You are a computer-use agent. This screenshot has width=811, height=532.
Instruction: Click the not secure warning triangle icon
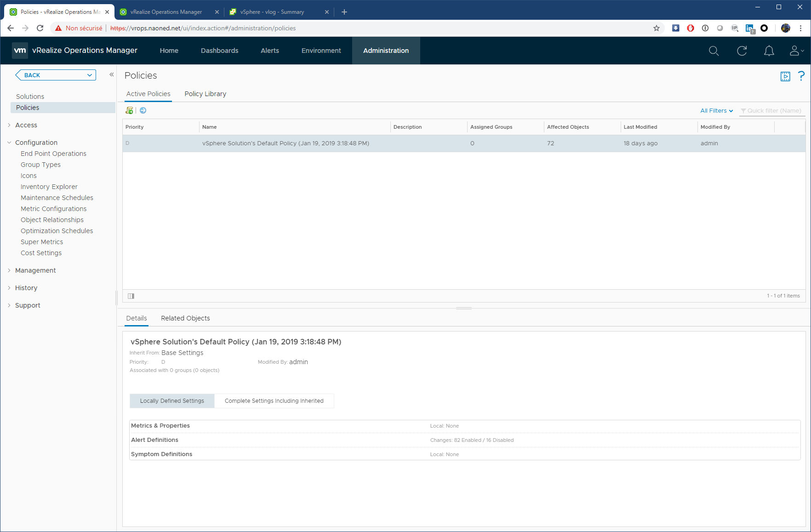58,28
